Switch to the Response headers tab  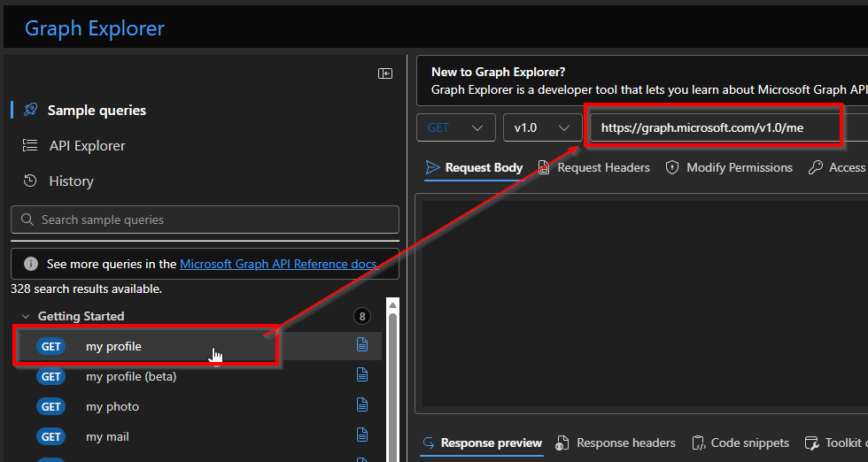coord(616,443)
